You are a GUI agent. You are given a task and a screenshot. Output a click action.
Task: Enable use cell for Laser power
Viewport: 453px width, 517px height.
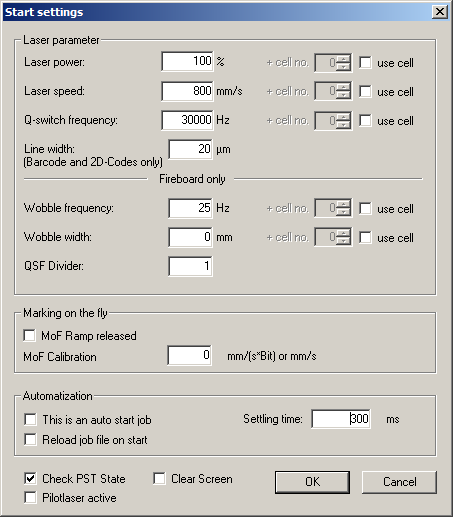pos(365,62)
